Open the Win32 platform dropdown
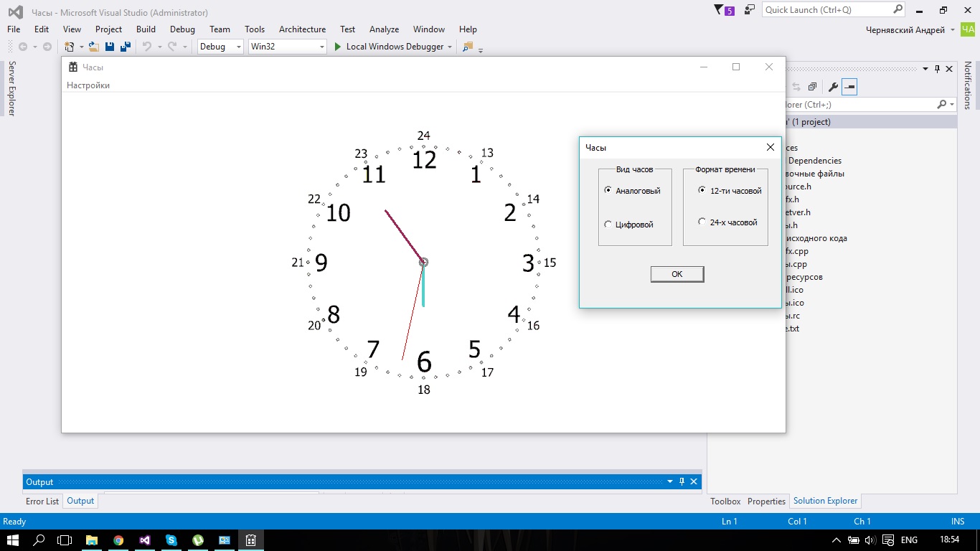Screen dimensions: 980x551 pos(287,47)
